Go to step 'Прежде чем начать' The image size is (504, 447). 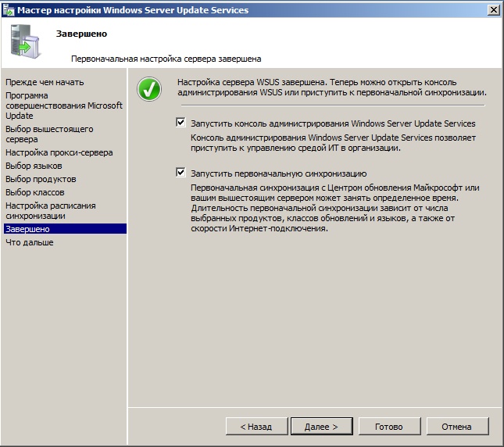(45, 82)
